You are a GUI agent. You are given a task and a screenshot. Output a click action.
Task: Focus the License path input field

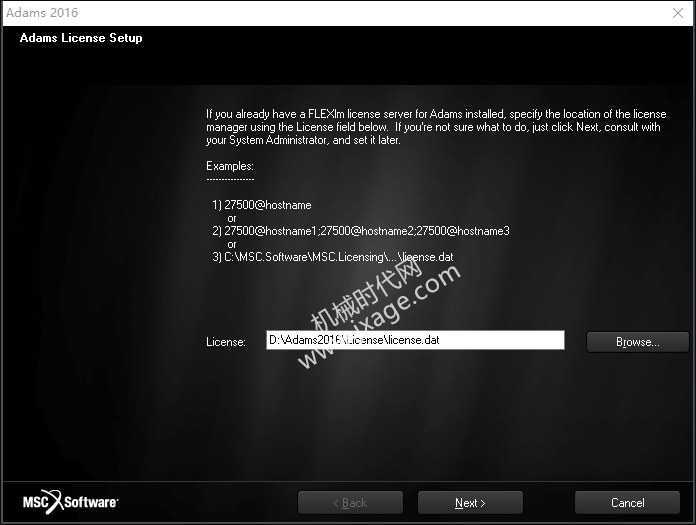[x=415, y=340]
